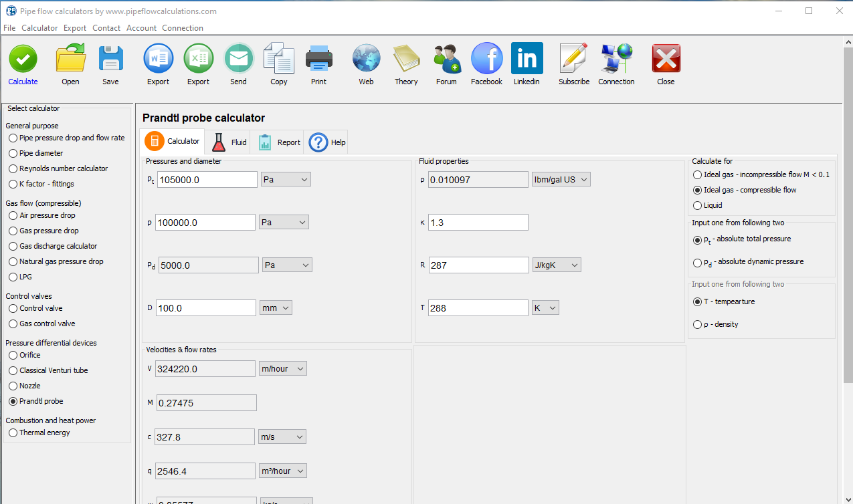This screenshot has height=504, width=853.
Task: Click the Subscribe icon
Action: [x=573, y=58]
